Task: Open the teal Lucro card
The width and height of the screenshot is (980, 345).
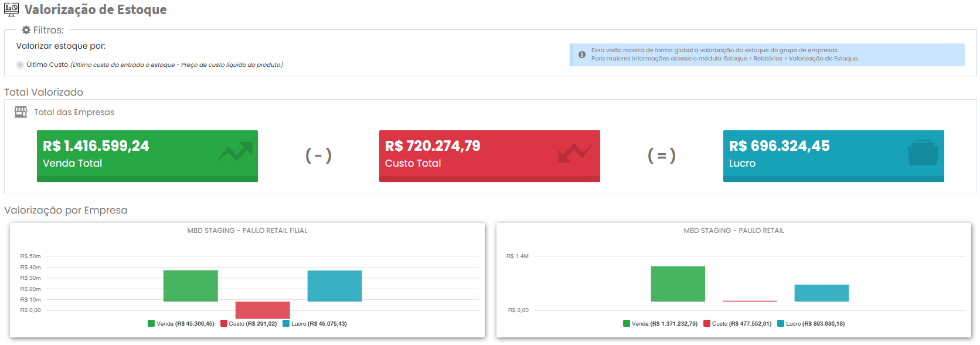Action: pyautogui.click(x=833, y=155)
